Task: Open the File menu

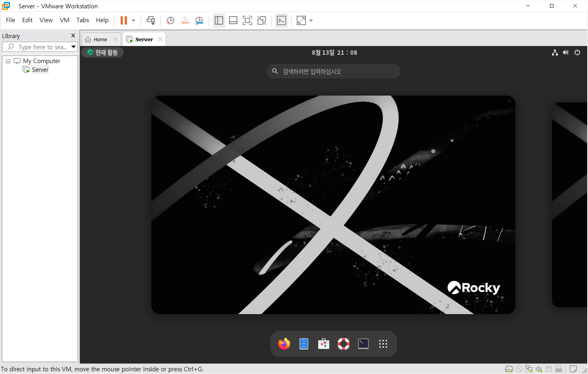Action: (x=10, y=20)
